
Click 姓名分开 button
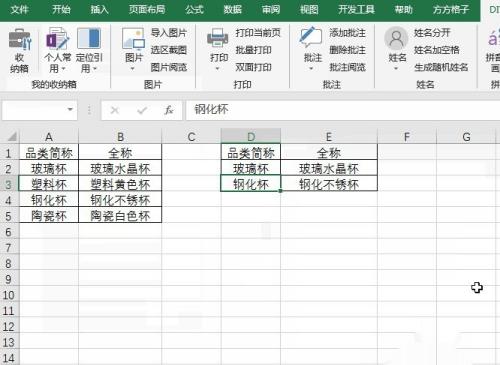pyautogui.click(x=432, y=33)
